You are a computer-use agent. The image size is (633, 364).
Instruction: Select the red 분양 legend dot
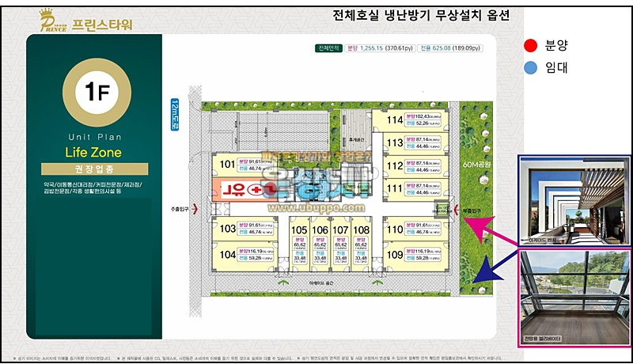pyautogui.click(x=530, y=46)
